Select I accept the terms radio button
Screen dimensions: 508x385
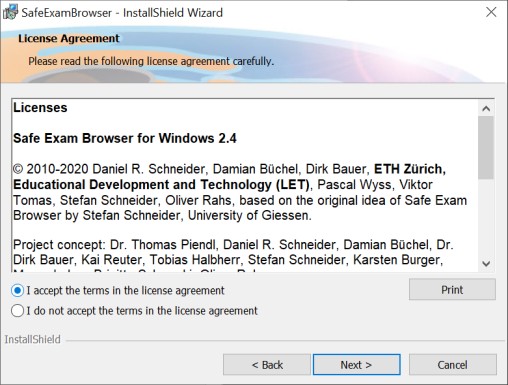click(x=17, y=291)
